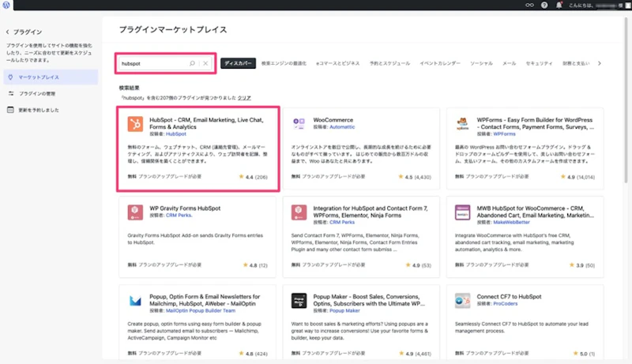Select the eコマースとビジネス category
Viewport: 632px width, 364px height.
[338, 63]
